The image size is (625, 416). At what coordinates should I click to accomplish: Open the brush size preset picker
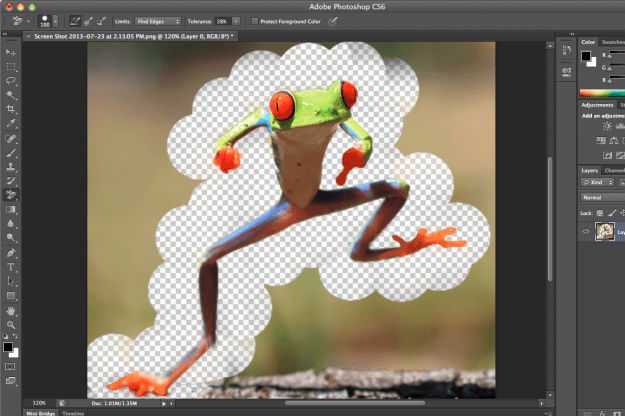tap(47, 20)
